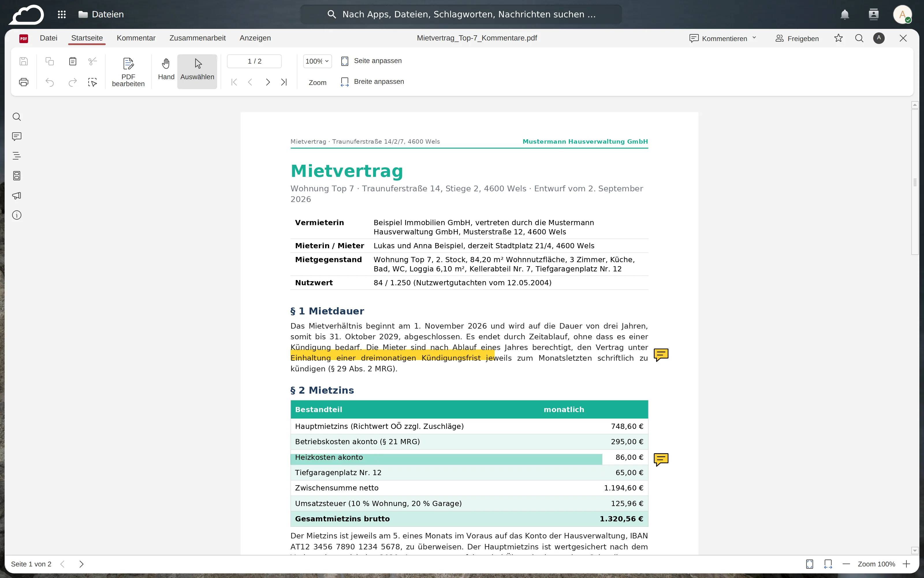Viewport: 924px width, 578px height.
Task: Click the page number field 1 / 2
Action: tap(254, 61)
